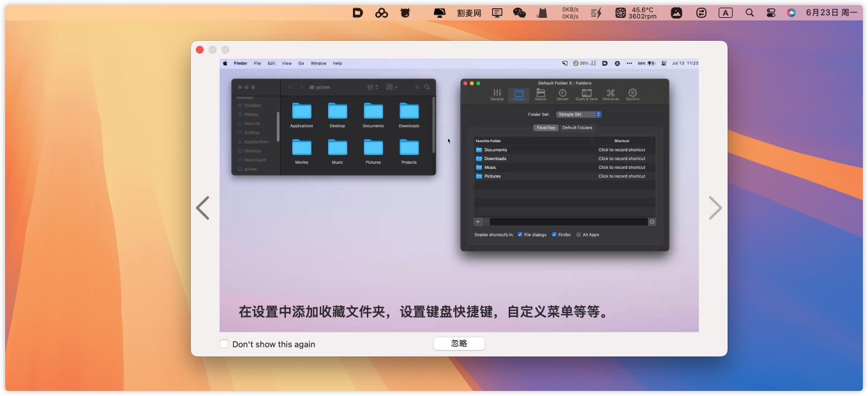Click the 忽略 button
The image size is (868, 396).
click(x=459, y=344)
